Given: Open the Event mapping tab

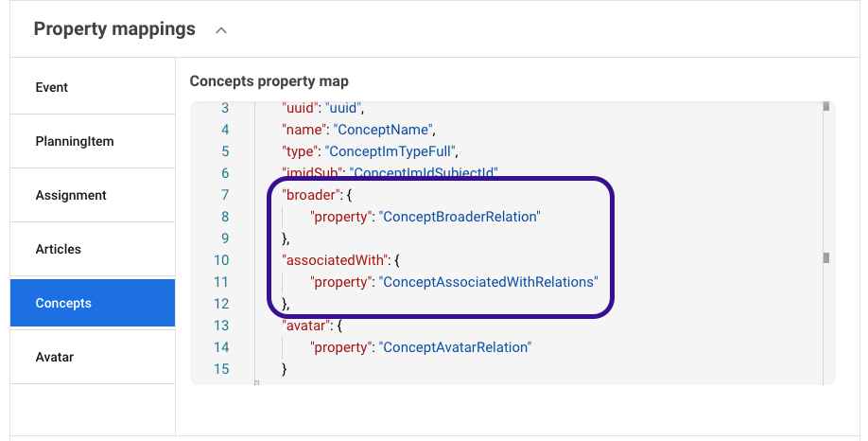Looking at the screenshot, I should click(52, 87).
